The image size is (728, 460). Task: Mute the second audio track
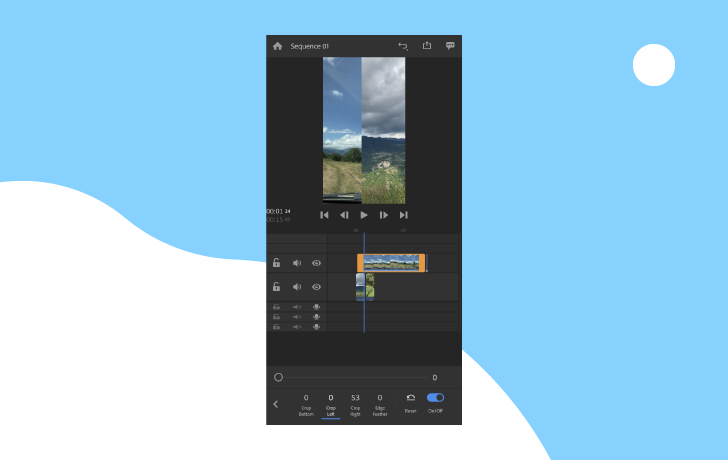click(297, 317)
